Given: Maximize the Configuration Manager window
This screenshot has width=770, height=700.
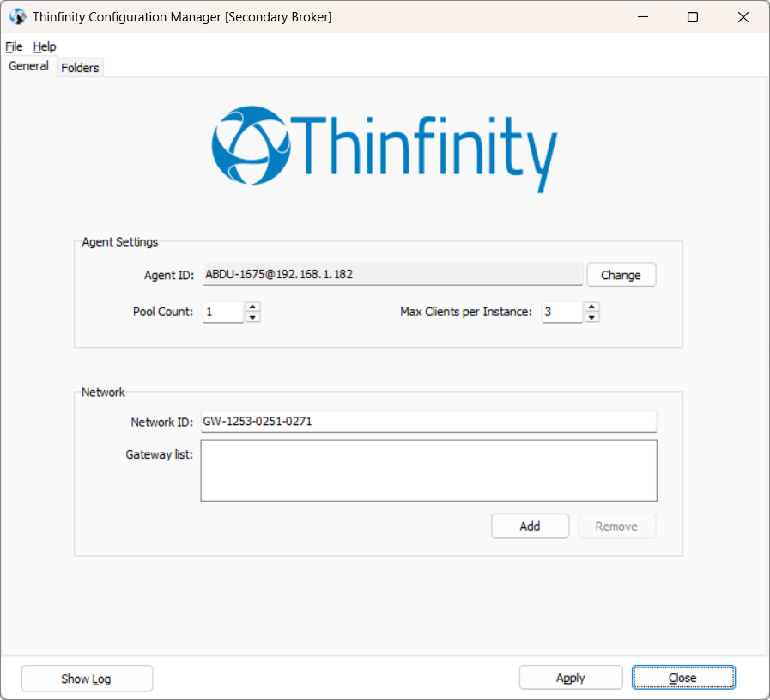Looking at the screenshot, I should [693, 17].
